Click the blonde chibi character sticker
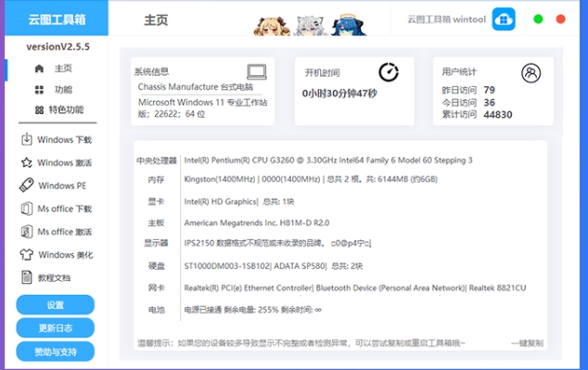Viewport: 588px width, 370px height. pos(272,26)
